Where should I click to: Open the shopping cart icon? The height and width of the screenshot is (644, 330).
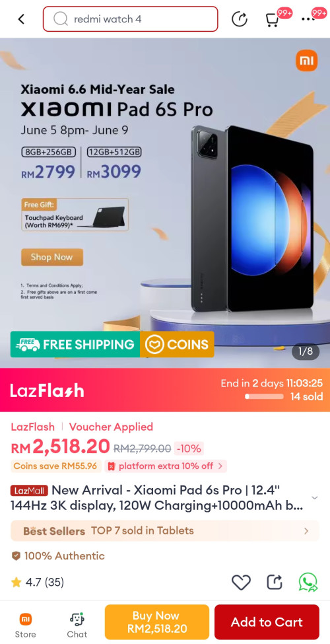(272, 19)
